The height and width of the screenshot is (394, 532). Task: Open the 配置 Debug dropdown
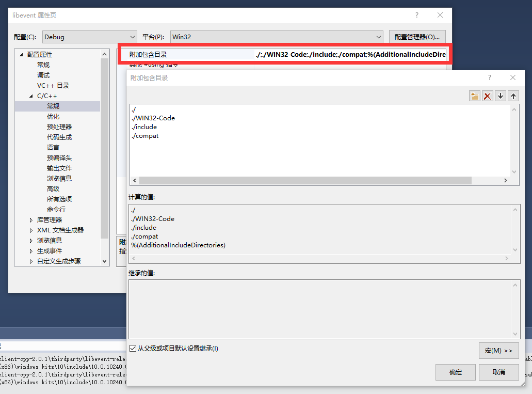click(x=133, y=37)
